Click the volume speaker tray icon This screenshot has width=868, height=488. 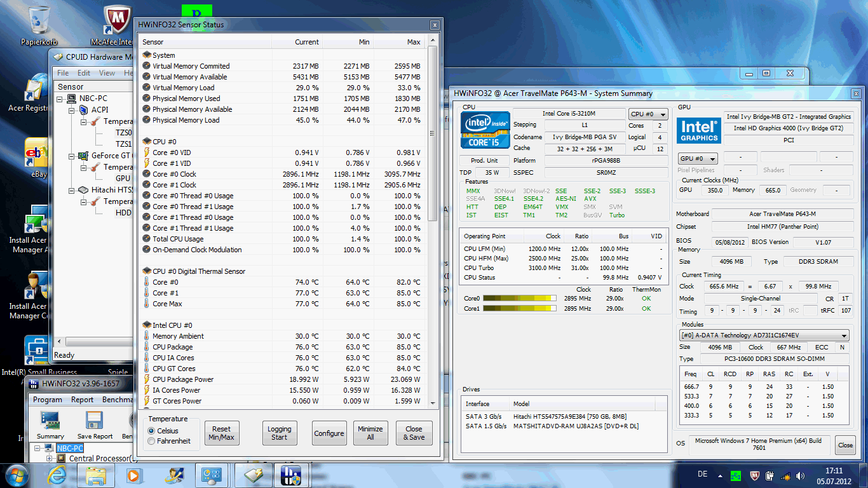801,475
